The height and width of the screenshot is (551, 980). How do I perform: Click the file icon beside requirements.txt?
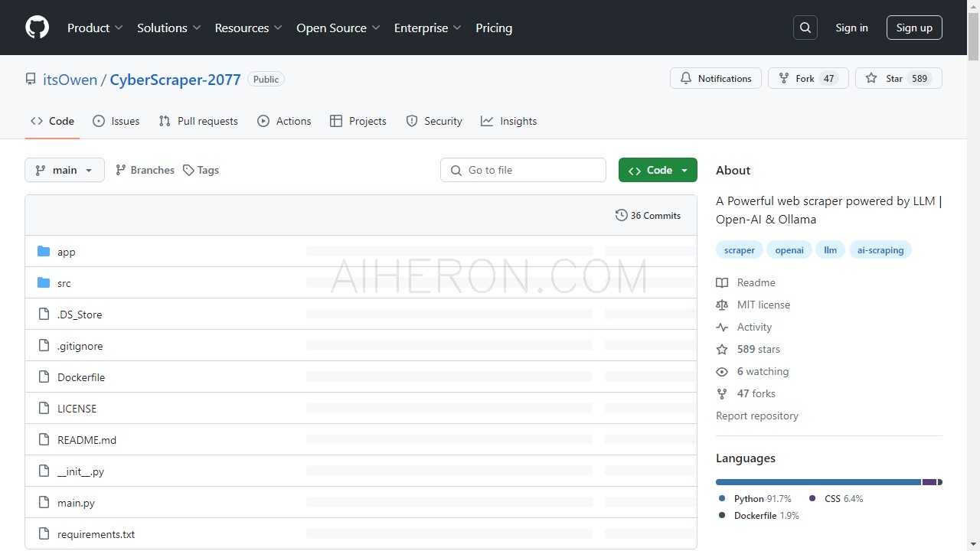coord(44,533)
